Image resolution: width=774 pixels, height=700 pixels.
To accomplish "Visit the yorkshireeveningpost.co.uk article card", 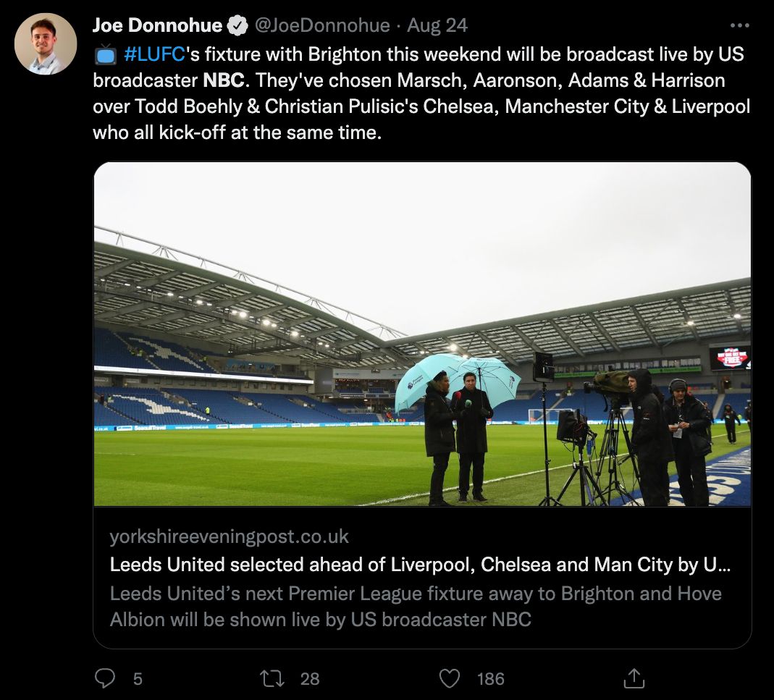I will 229,536.
